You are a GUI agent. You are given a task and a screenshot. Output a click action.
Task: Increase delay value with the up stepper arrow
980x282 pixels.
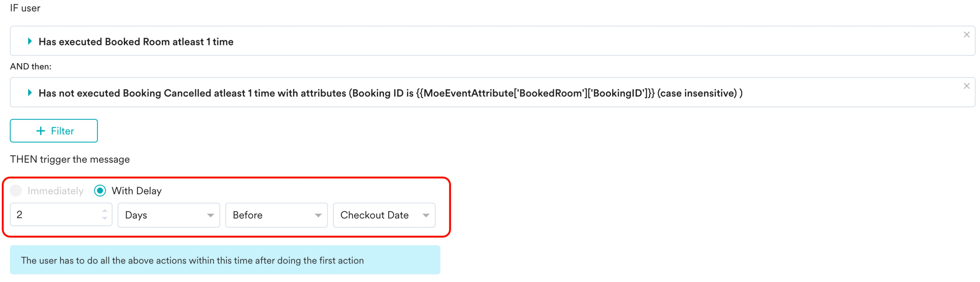pos(105,211)
